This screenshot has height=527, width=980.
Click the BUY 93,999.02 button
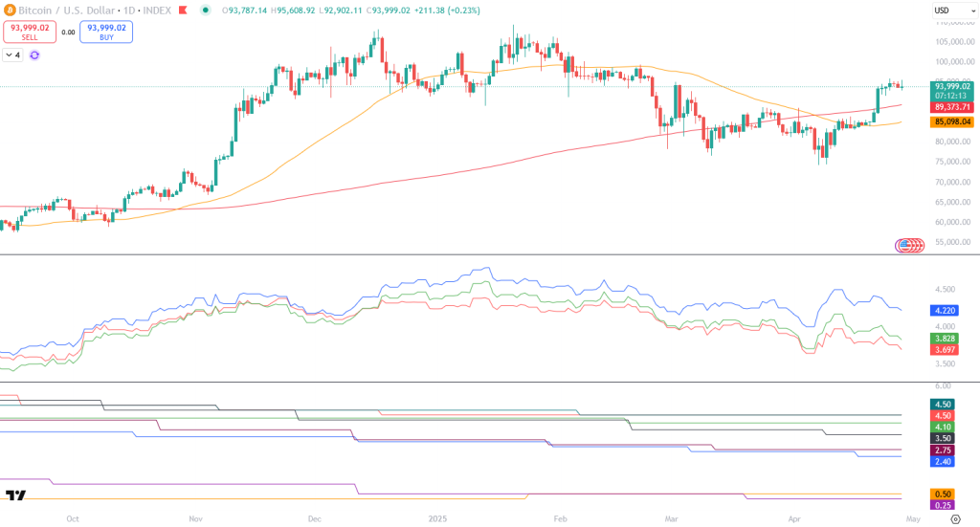click(x=106, y=32)
